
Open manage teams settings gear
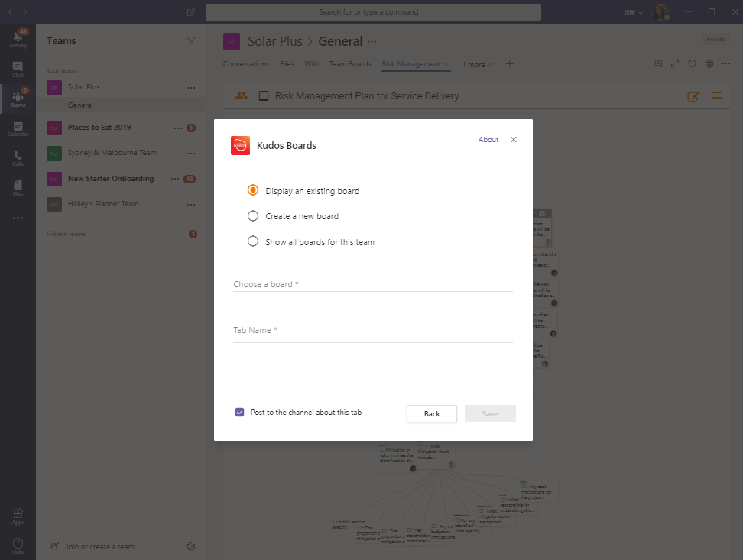(191, 546)
